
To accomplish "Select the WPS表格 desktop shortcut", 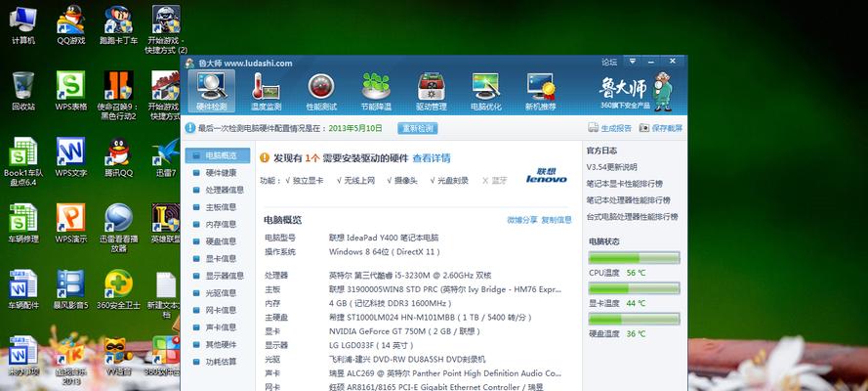I will pyautogui.click(x=71, y=91).
